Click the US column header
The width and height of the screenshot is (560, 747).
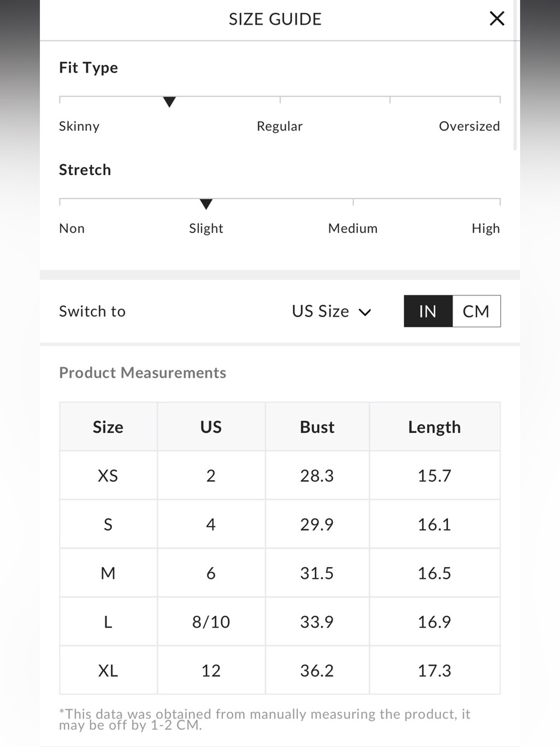pyautogui.click(x=211, y=426)
